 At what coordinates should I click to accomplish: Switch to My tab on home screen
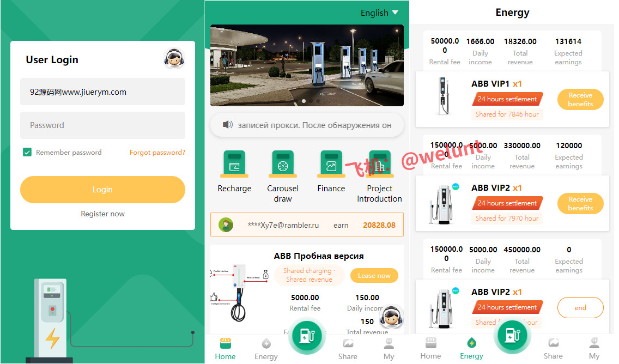tap(389, 349)
